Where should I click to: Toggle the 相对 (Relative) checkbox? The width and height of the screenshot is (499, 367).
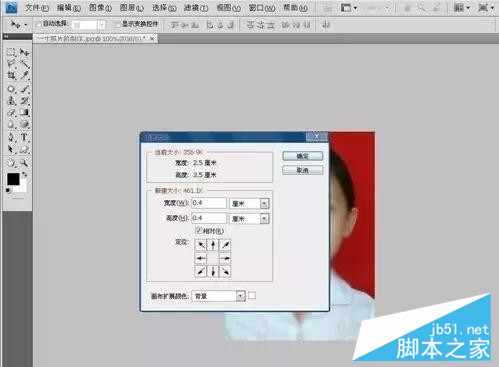pos(199,230)
